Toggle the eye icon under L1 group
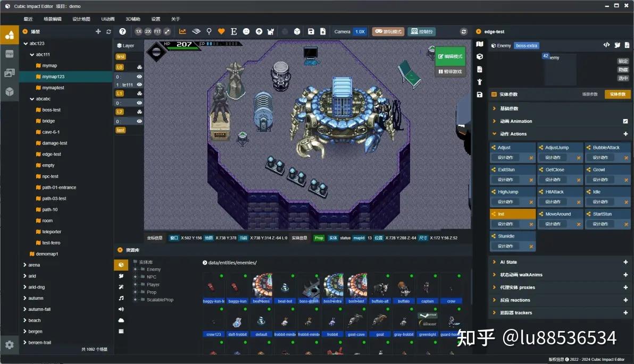 pos(139,103)
